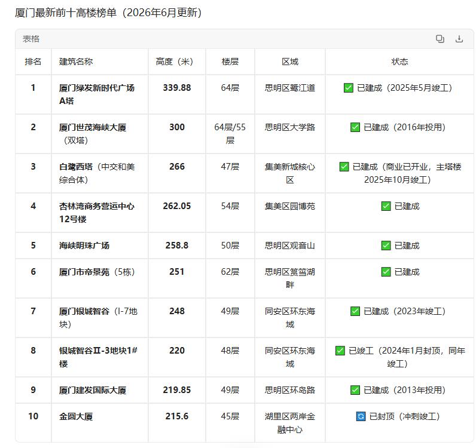Select the 区域 column header
Viewport: 476px width, 448px height.
tap(290, 62)
